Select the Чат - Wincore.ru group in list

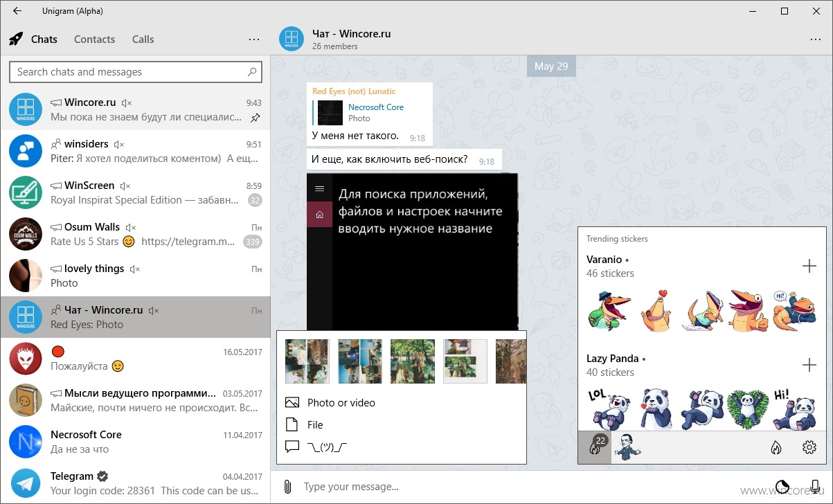(135, 316)
